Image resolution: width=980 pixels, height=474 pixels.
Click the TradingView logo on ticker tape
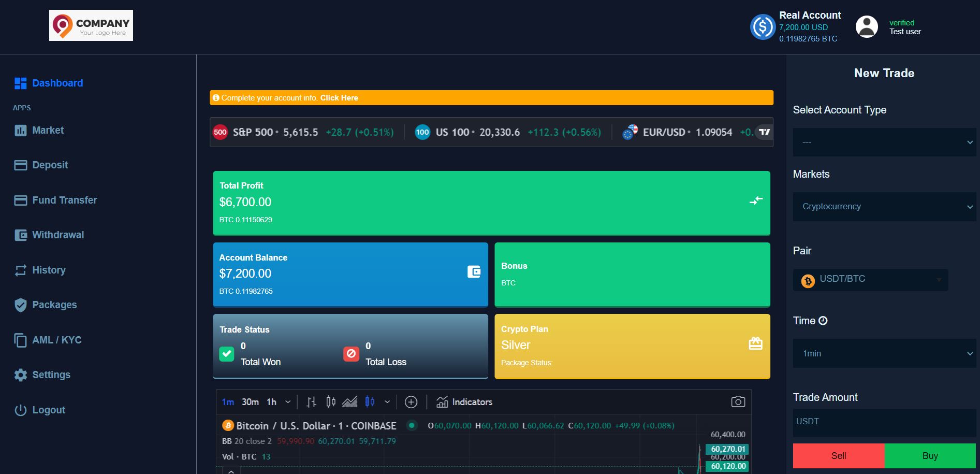(764, 132)
